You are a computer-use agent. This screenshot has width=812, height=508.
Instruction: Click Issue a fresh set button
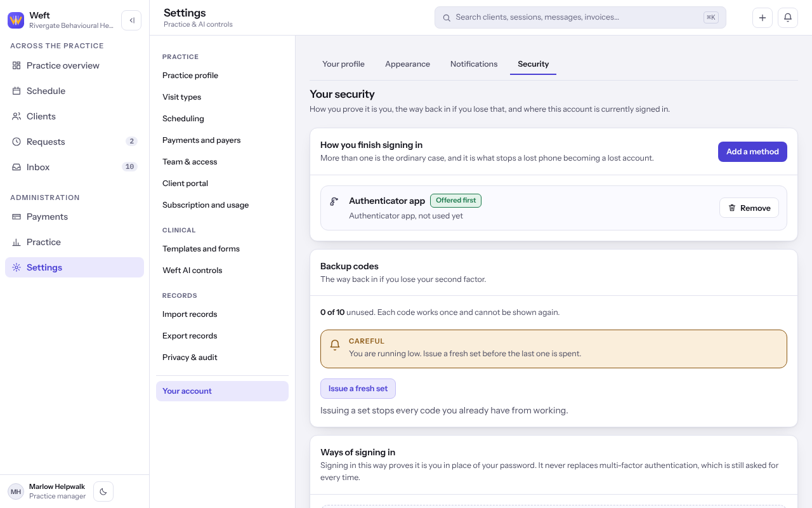click(x=358, y=389)
